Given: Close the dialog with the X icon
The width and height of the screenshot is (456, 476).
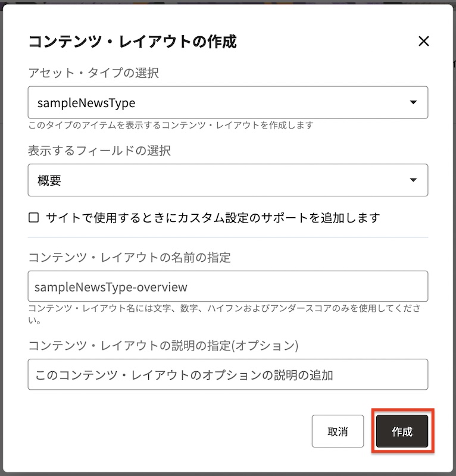Looking at the screenshot, I should 423,42.
